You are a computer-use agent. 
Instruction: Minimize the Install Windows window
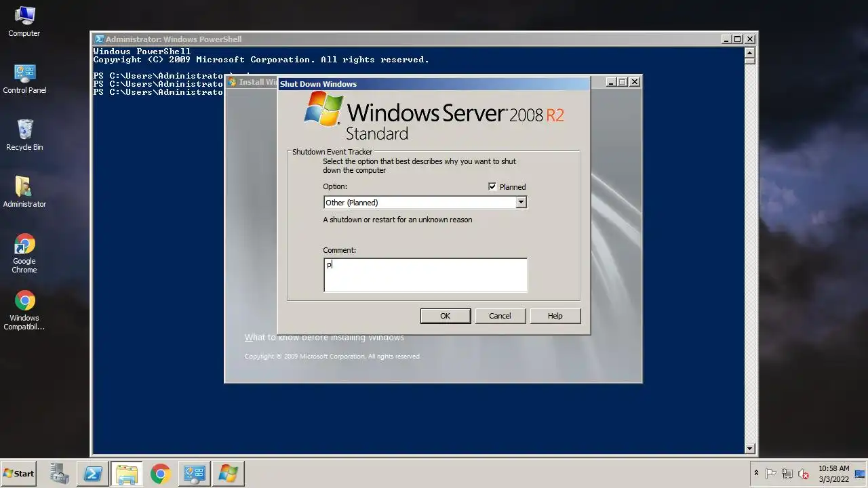[610, 82]
